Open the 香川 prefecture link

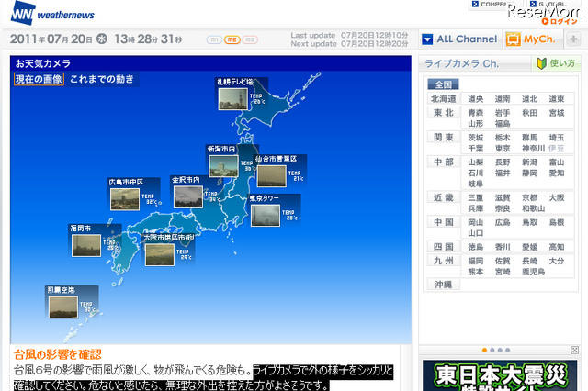pyautogui.click(x=503, y=247)
